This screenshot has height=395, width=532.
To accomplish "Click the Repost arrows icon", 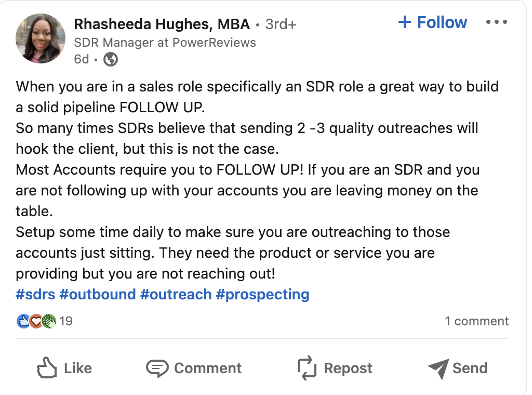I will coord(307,368).
